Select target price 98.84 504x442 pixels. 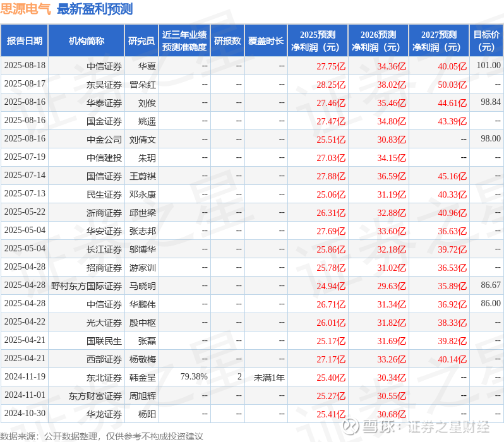point(491,102)
